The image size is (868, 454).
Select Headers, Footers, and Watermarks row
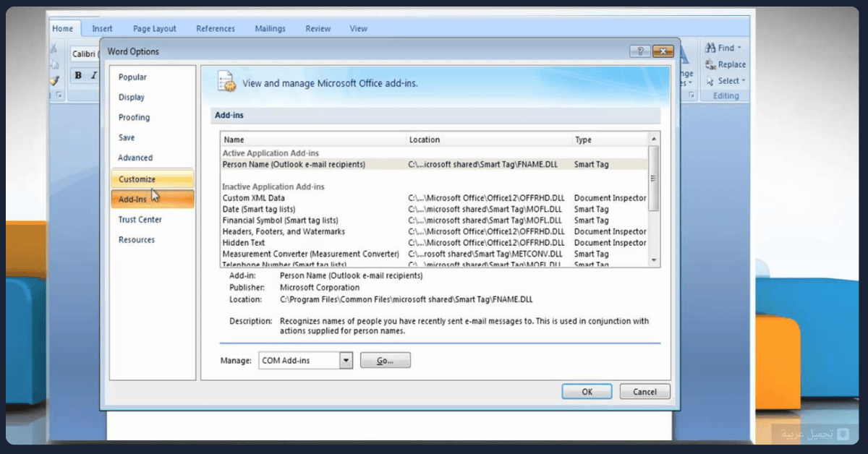(x=434, y=232)
